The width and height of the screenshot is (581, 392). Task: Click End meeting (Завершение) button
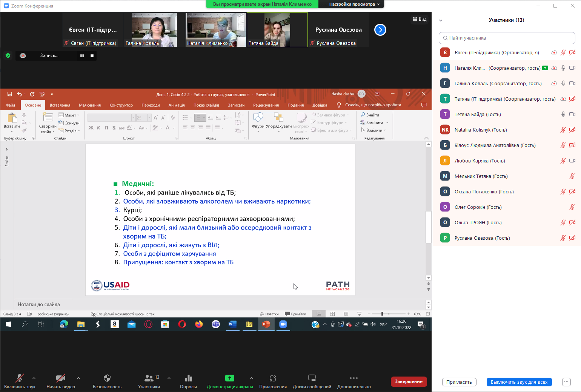pos(409,381)
